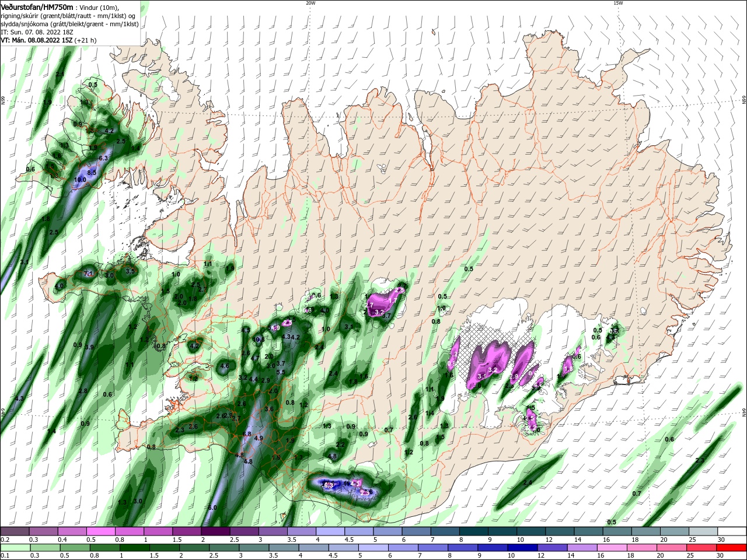Select the VT: Mán. 08.08.2022 15Z valid time
The height and width of the screenshot is (560, 747).
coord(48,41)
